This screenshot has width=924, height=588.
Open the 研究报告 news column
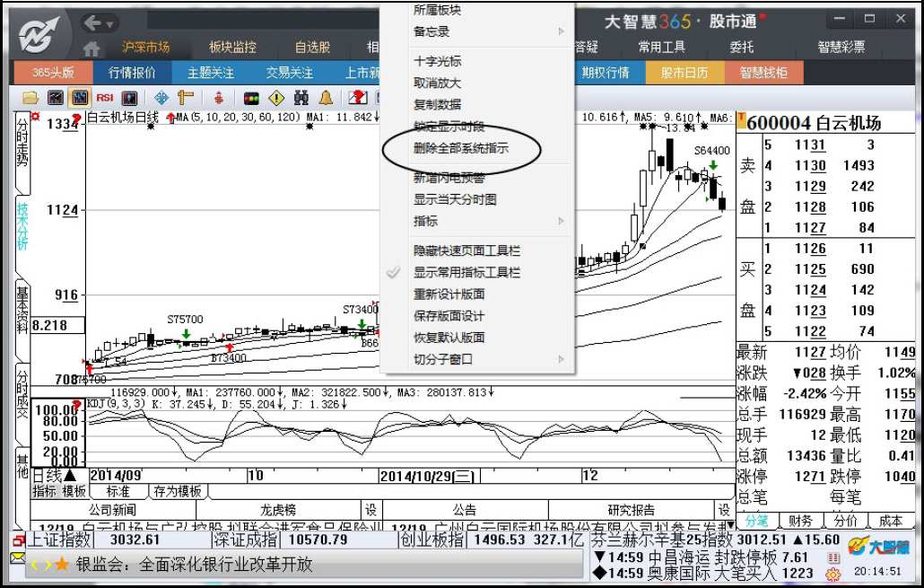(632, 510)
